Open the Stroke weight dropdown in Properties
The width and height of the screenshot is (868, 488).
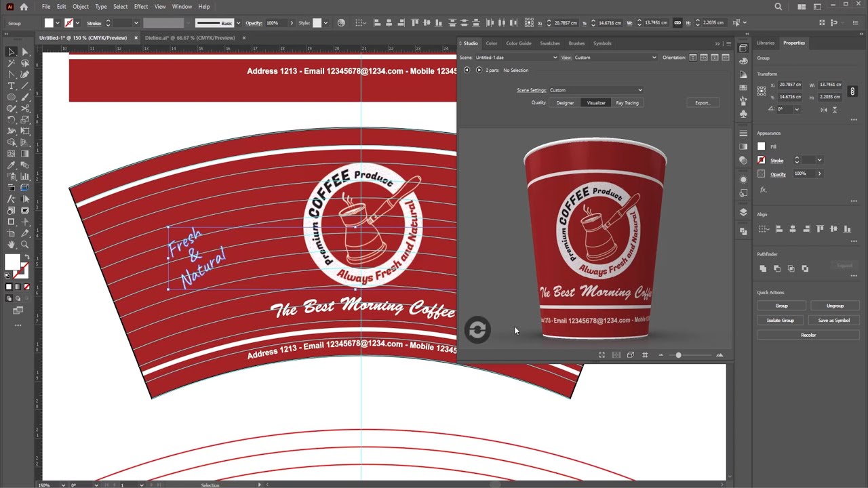click(819, 160)
